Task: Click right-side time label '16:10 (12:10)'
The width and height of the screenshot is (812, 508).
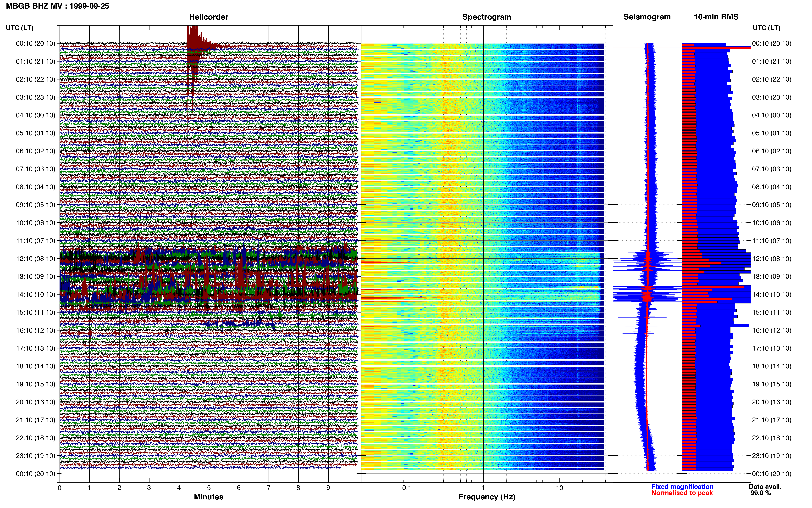Action: click(x=772, y=330)
